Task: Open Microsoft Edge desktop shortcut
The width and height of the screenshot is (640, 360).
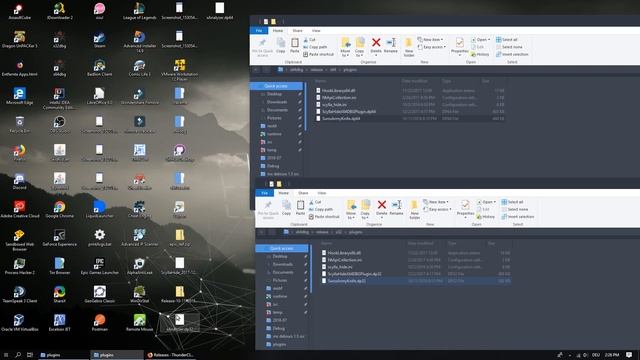Action: [19, 96]
